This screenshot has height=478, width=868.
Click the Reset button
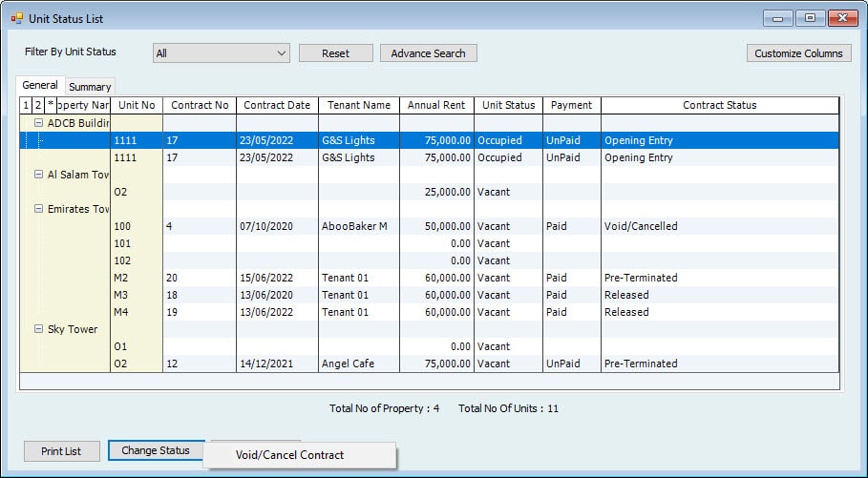(x=336, y=53)
